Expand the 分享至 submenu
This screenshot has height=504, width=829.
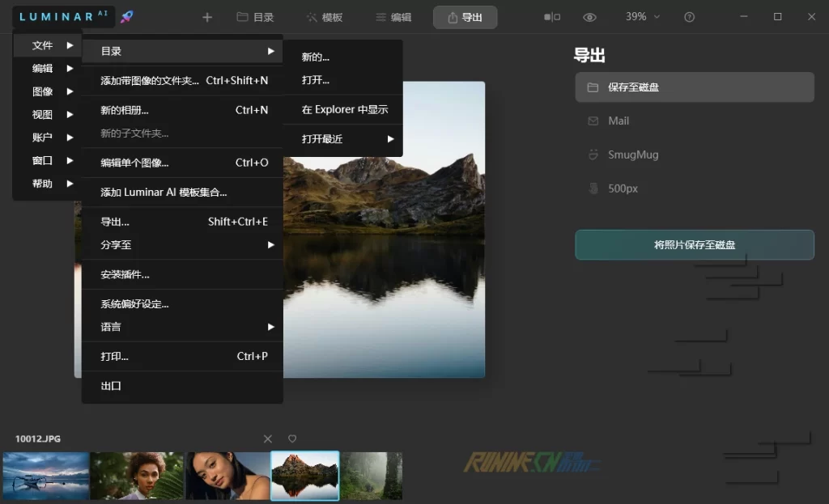pos(182,244)
